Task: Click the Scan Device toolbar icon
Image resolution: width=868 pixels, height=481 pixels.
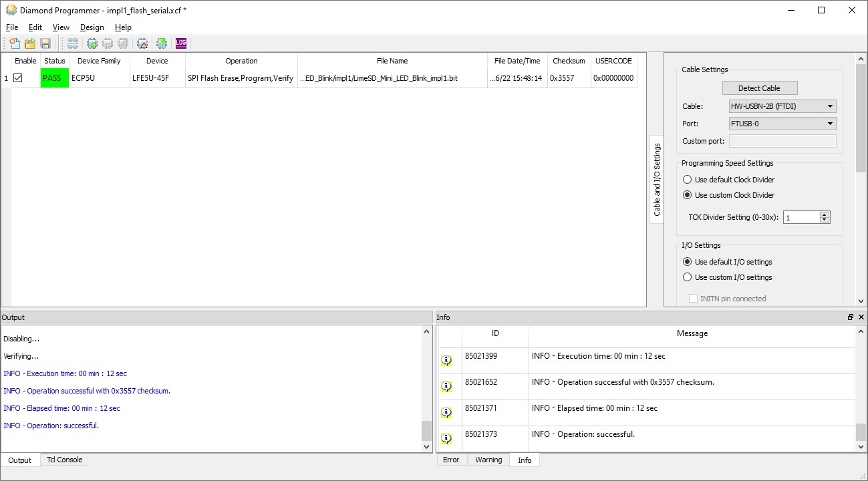Action: (72, 43)
